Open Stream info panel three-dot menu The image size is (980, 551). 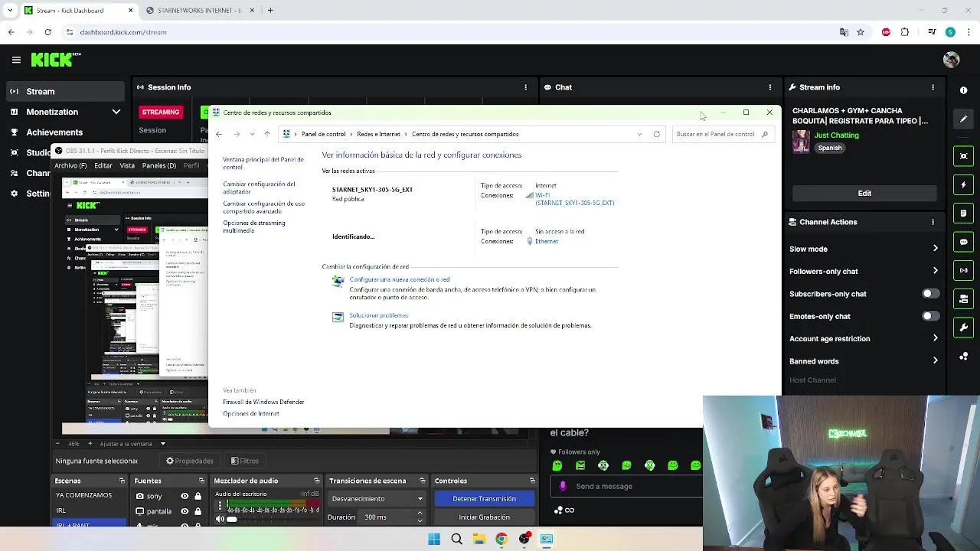click(933, 87)
